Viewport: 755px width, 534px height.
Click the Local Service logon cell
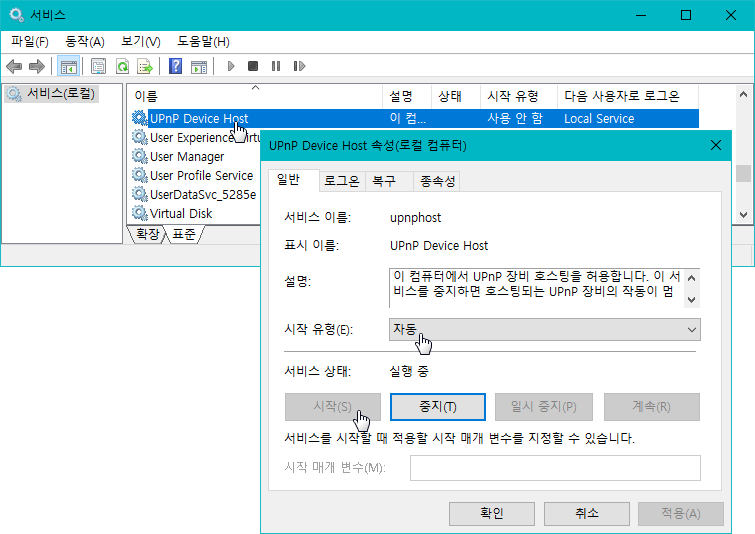599,118
